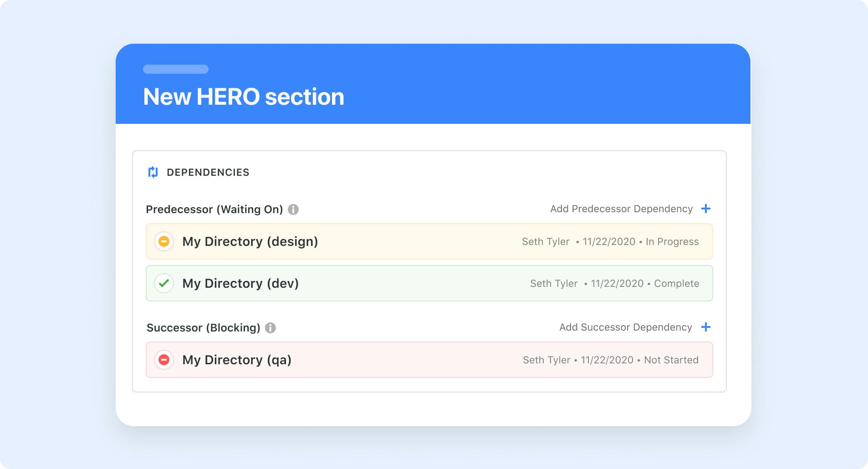Click Not Started status on qa row
This screenshot has width=868, height=469.
click(x=671, y=360)
